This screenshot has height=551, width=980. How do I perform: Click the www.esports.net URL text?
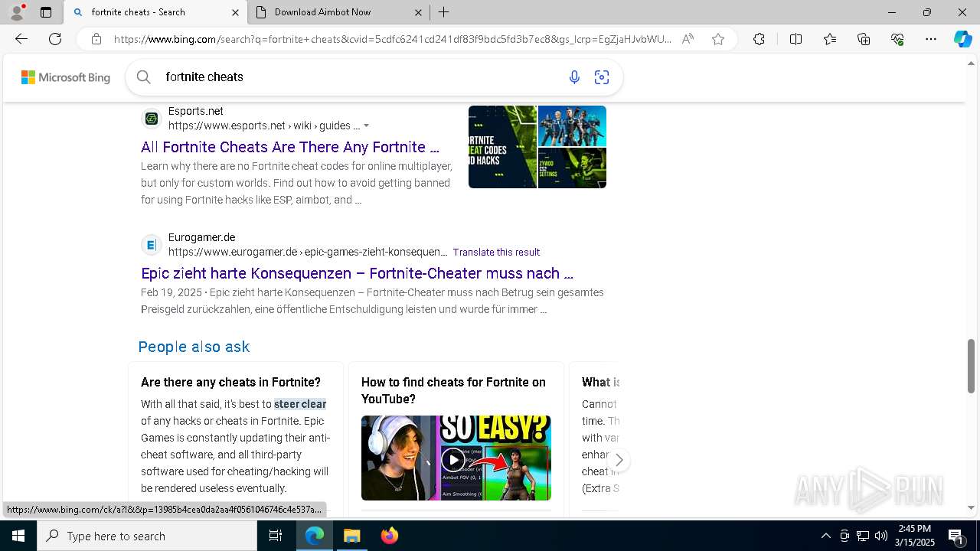[x=264, y=126]
